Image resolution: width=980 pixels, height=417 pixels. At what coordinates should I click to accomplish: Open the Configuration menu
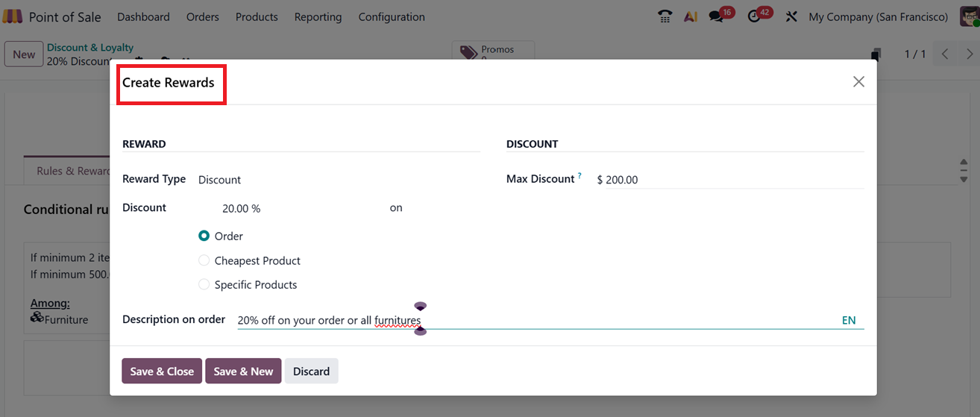coord(392,16)
